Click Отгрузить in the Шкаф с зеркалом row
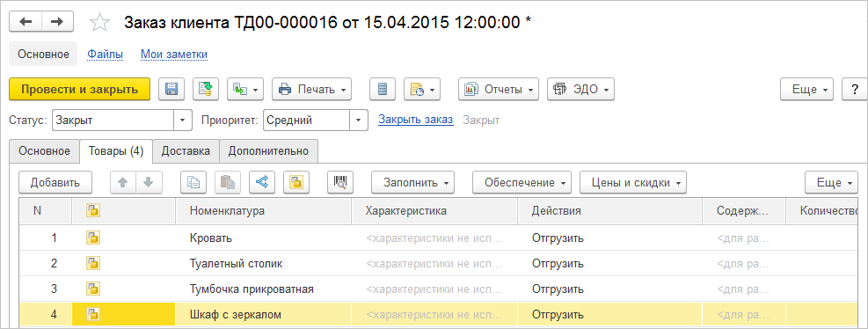This screenshot has height=329, width=868. pos(558,315)
